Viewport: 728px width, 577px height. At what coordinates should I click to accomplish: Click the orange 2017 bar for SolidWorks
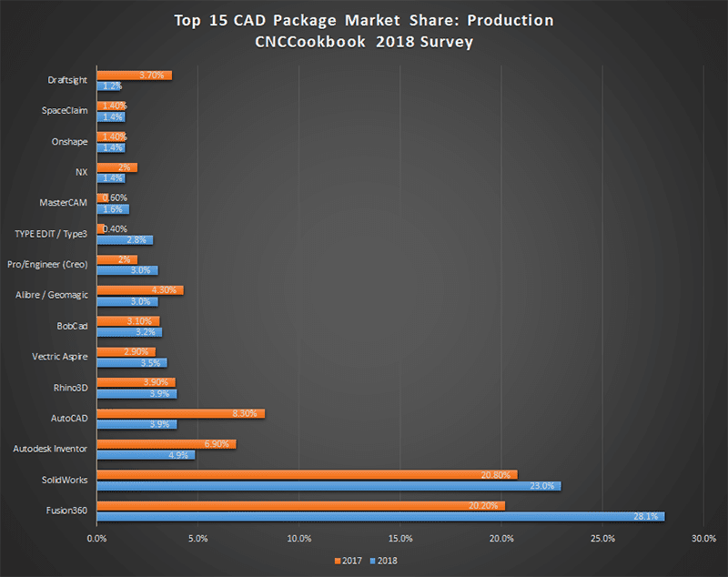coord(308,475)
